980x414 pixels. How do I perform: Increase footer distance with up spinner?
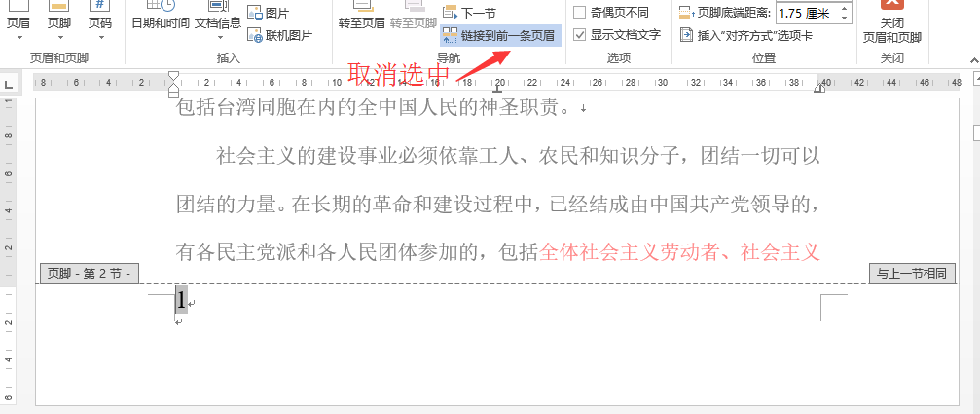tap(844, 8)
